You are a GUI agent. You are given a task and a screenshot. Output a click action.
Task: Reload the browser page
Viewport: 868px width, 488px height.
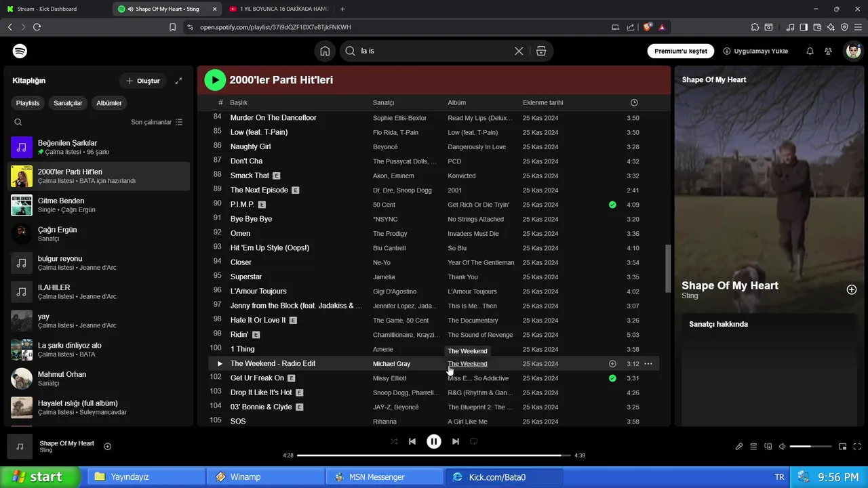click(x=37, y=27)
